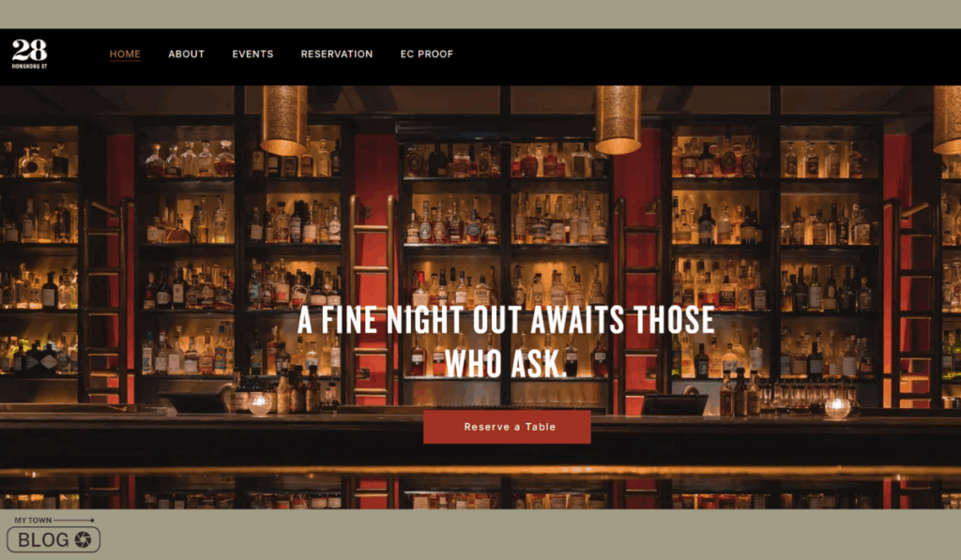Click the leftmost hanging brass lamp
This screenshot has width=961, height=560.
point(284,121)
